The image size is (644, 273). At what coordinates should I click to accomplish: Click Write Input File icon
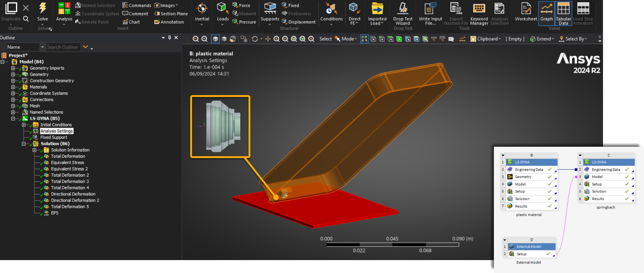(x=430, y=9)
